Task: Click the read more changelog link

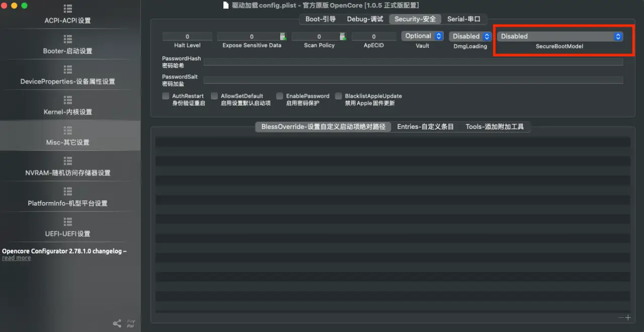Action: pos(16,258)
